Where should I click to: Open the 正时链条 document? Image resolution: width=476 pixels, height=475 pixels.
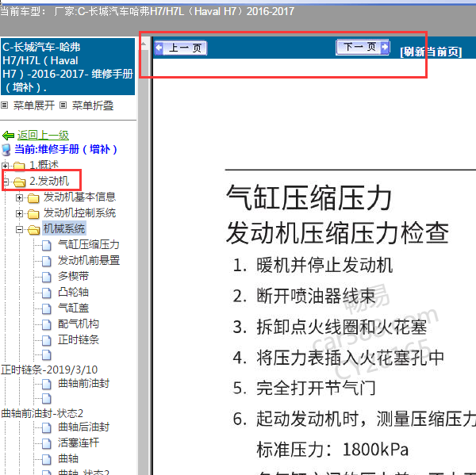coord(79,339)
